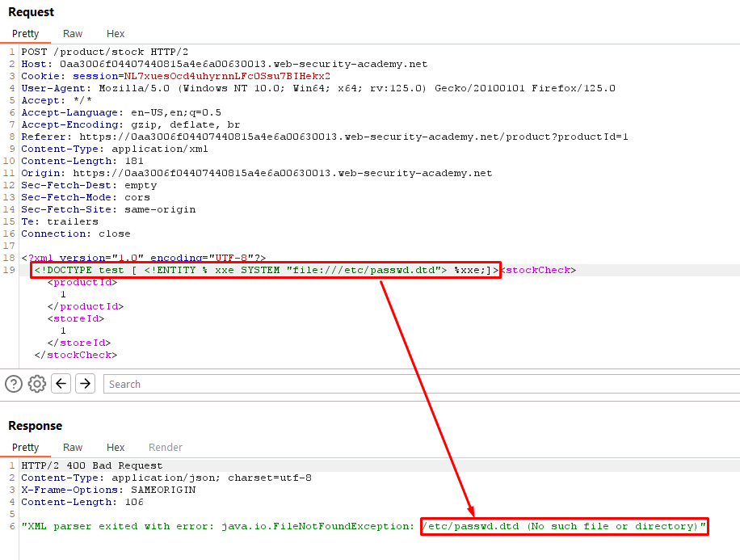
Task: Click the Accept-Encoding header line
Action: point(131,124)
